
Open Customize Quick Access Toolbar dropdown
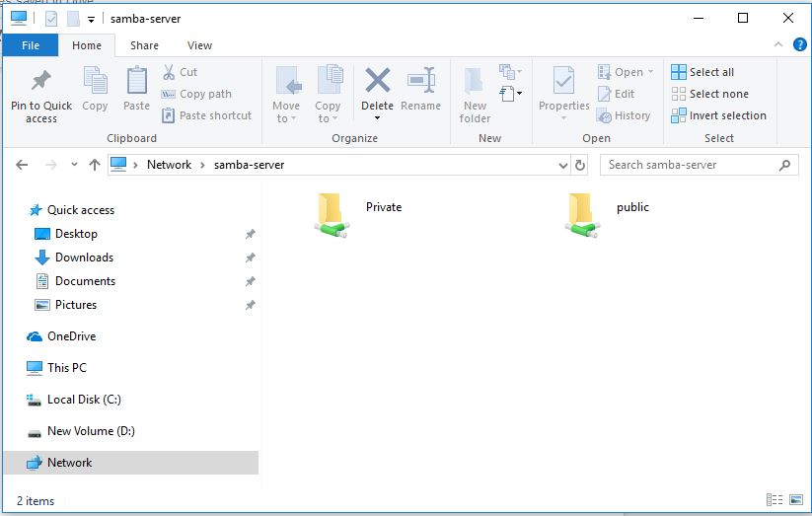91,20
